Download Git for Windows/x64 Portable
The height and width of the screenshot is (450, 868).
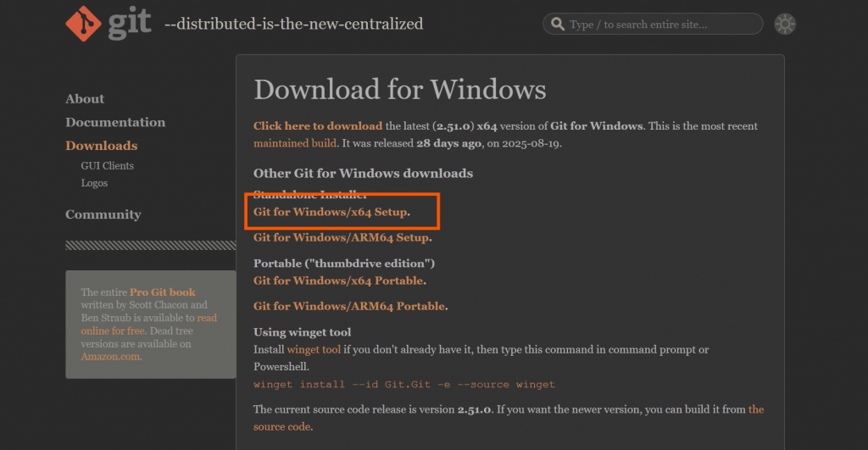(x=338, y=280)
